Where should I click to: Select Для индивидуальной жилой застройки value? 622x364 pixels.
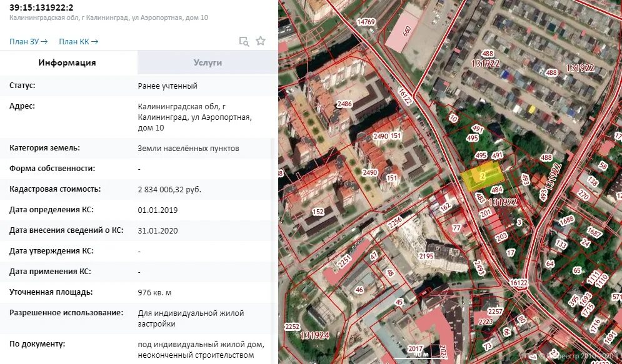[191, 318]
